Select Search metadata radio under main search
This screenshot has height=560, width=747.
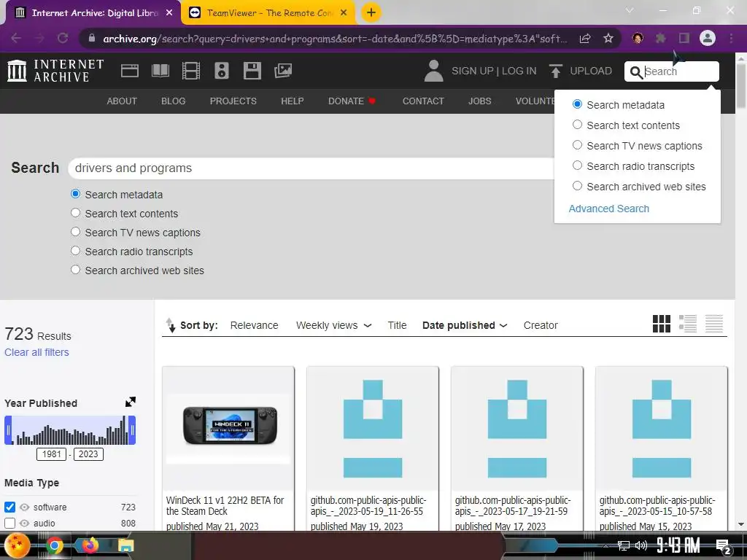(75, 194)
